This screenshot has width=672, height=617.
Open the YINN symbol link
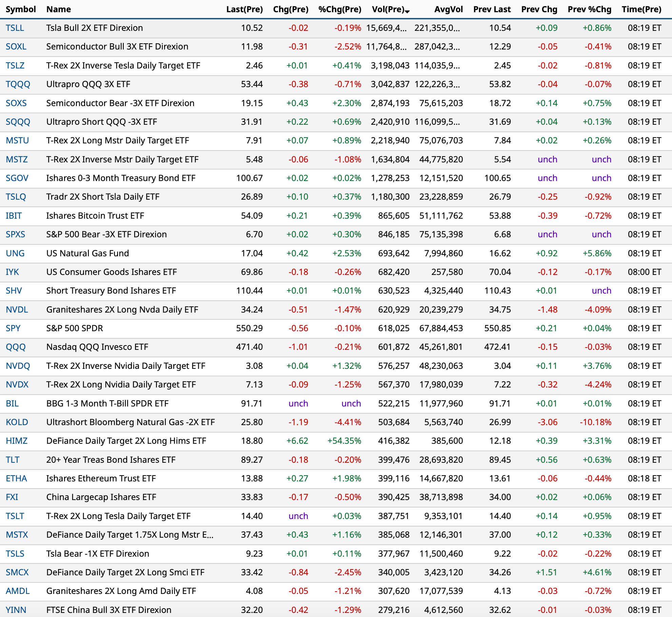coord(16,610)
